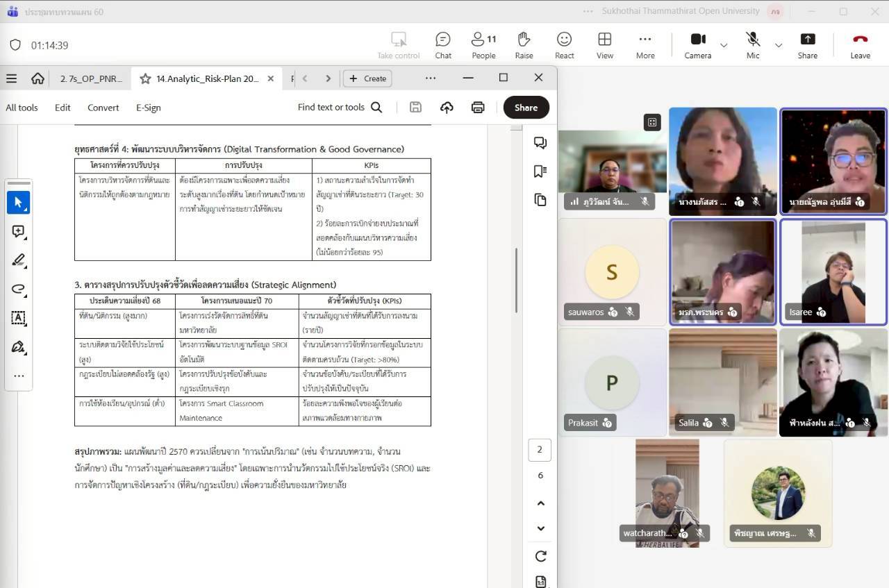Switch to 2. 7s_OP_PNR tab
Image resolution: width=889 pixels, height=588 pixels.
tap(90, 79)
